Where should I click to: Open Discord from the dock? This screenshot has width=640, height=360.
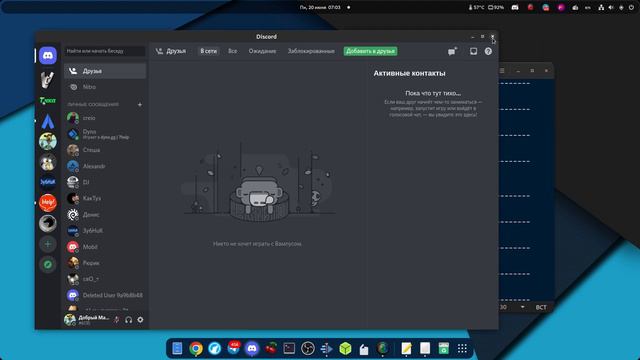tap(252, 349)
